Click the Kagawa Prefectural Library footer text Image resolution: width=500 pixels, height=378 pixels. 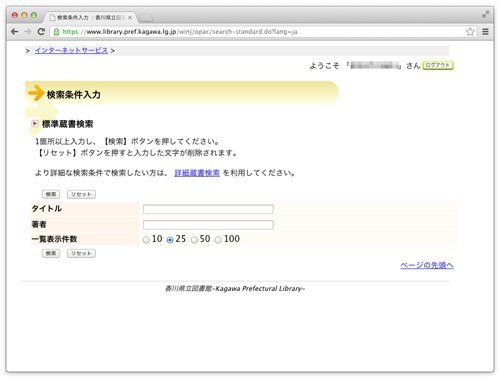235,289
